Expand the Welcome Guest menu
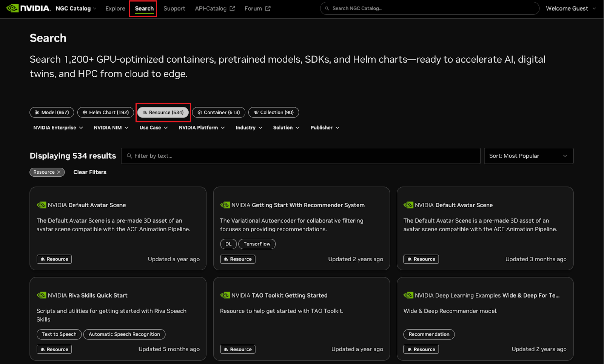The height and width of the screenshot is (364, 604). pos(571,8)
